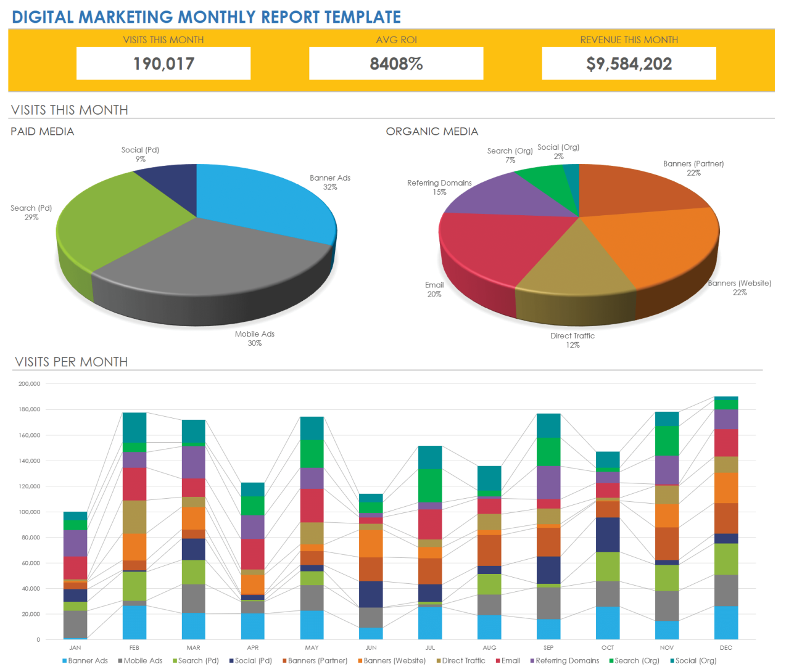
Task: Click the Mobile Ads legend swatch
Action: pos(120,661)
